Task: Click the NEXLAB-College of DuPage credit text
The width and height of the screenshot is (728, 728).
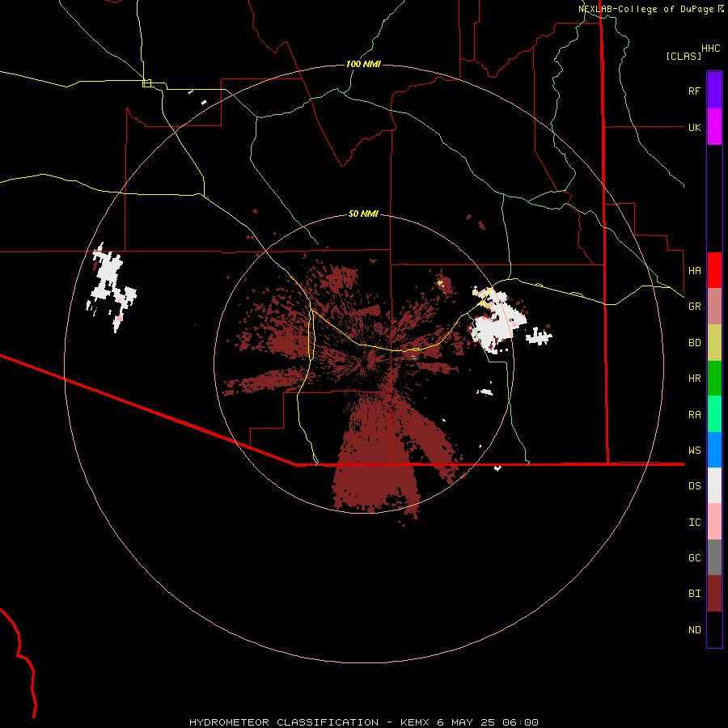Action: (x=650, y=9)
